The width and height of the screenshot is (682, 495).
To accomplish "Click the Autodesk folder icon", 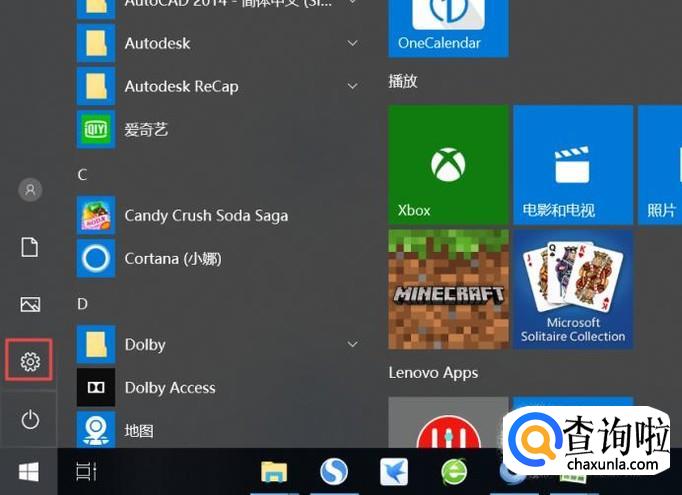I will 96,43.
